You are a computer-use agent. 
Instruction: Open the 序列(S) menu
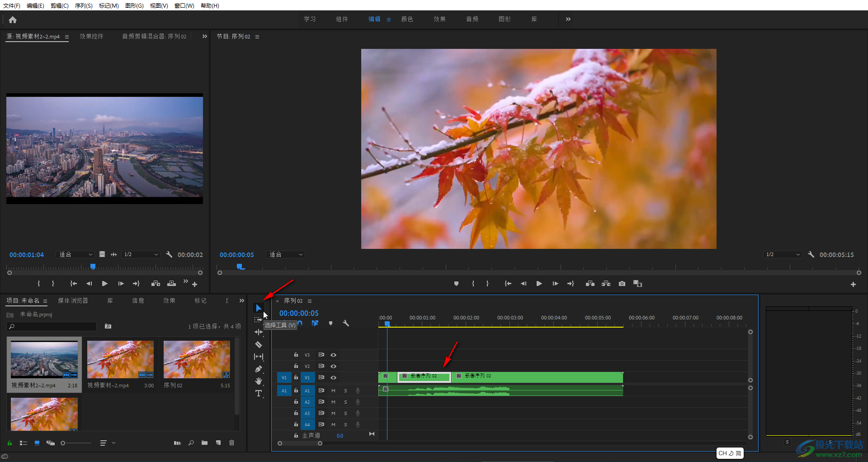84,5
